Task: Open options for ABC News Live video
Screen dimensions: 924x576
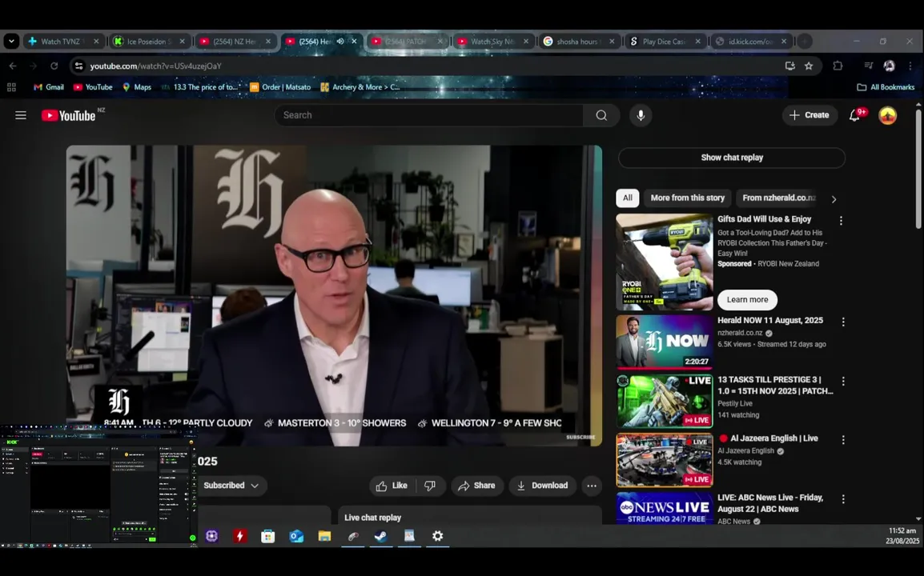Action: point(843,499)
